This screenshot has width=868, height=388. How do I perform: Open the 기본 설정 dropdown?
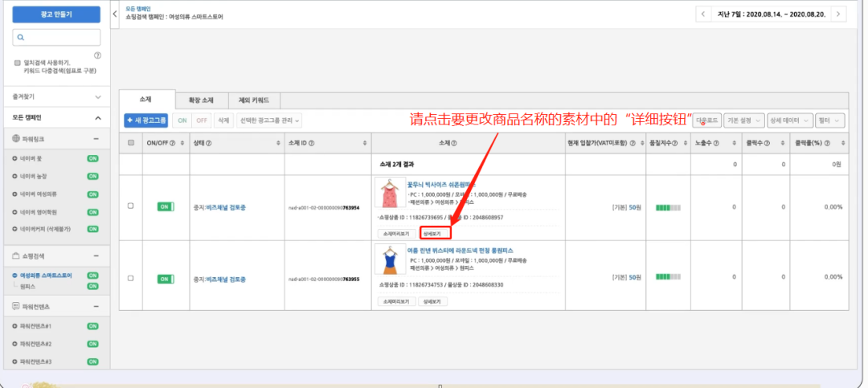coord(744,120)
